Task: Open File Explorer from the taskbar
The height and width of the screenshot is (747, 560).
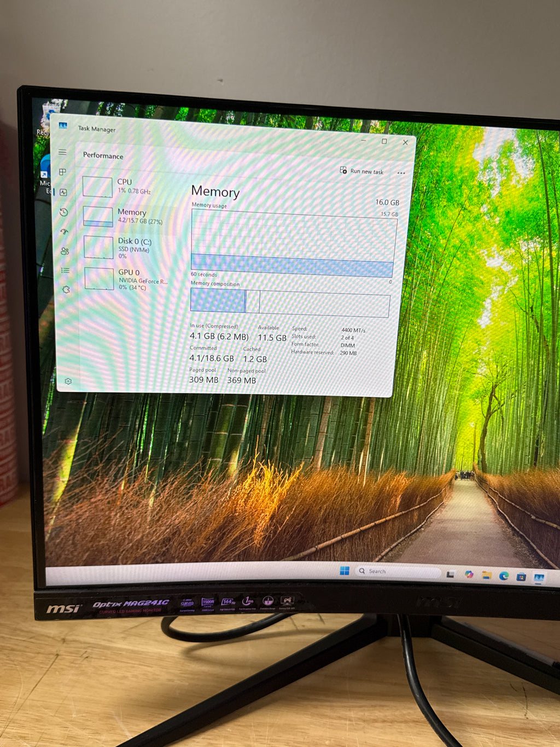Action: [486, 575]
